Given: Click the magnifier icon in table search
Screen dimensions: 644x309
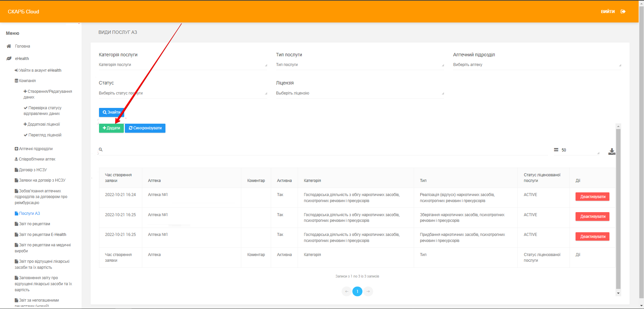Looking at the screenshot, I should [x=101, y=149].
